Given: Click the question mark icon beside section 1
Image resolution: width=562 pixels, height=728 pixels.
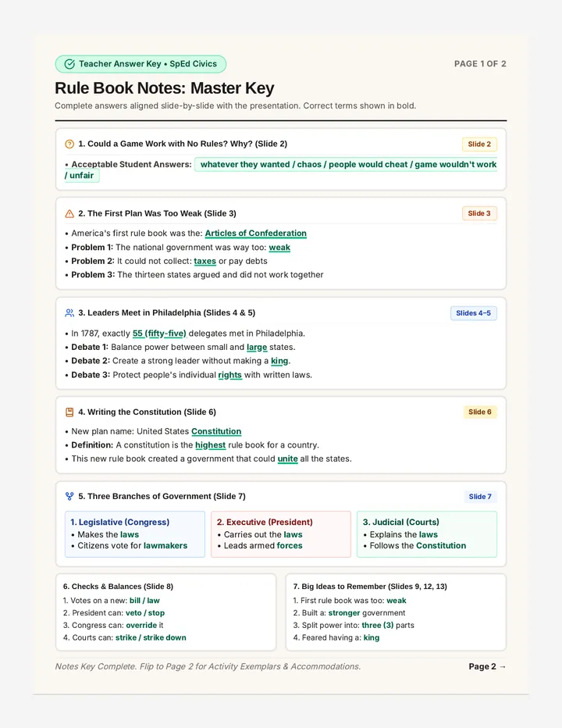Looking at the screenshot, I should tap(69, 144).
